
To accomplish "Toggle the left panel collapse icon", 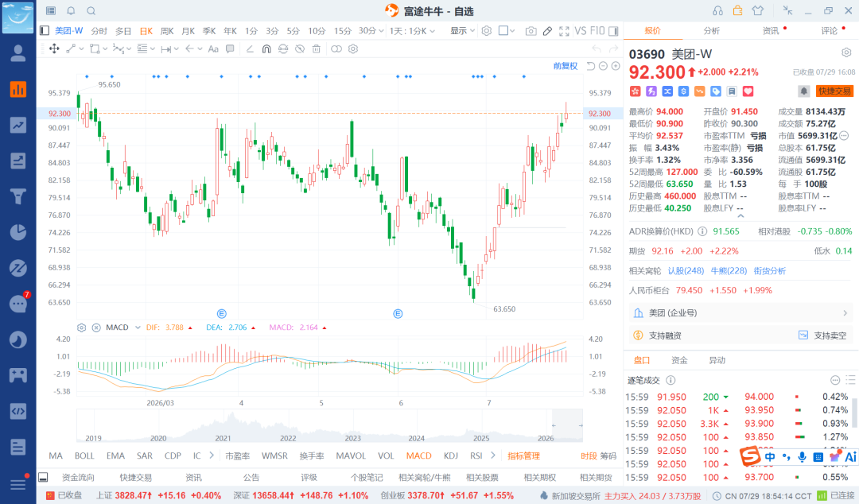I will click(45, 31).
